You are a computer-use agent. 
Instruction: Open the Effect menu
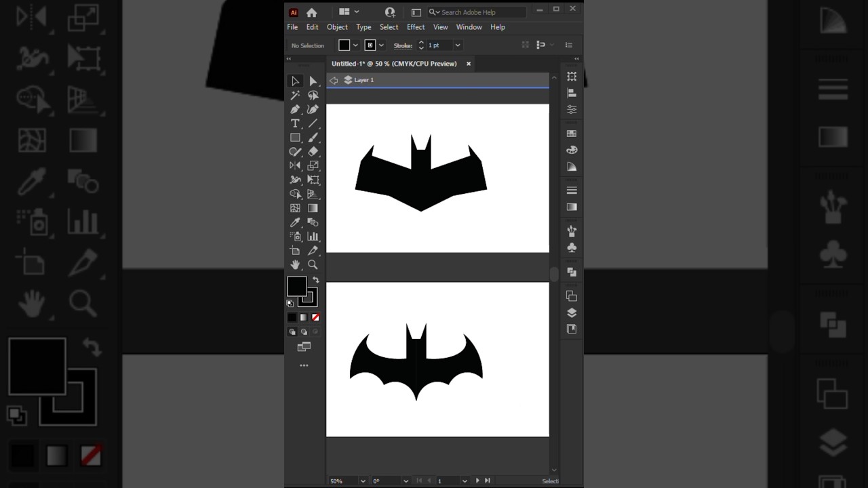click(x=416, y=27)
